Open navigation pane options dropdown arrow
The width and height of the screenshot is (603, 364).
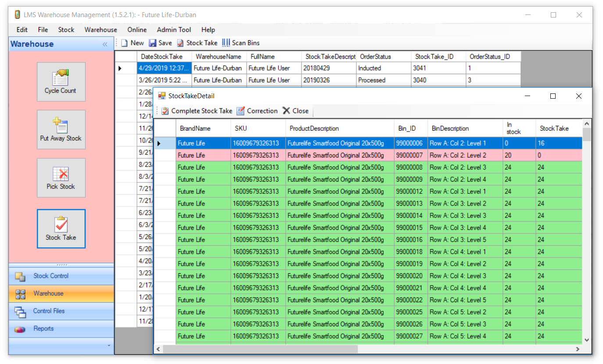tap(109, 346)
